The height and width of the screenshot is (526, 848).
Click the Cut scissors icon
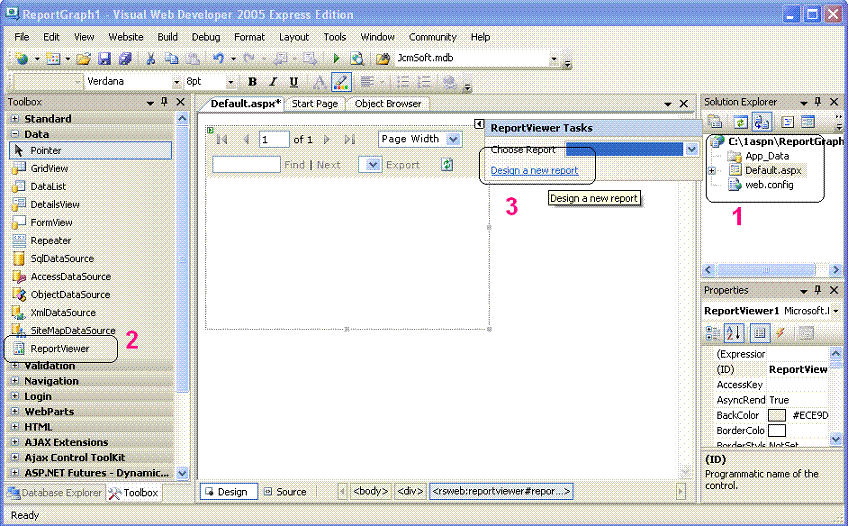tap(151, 58)
